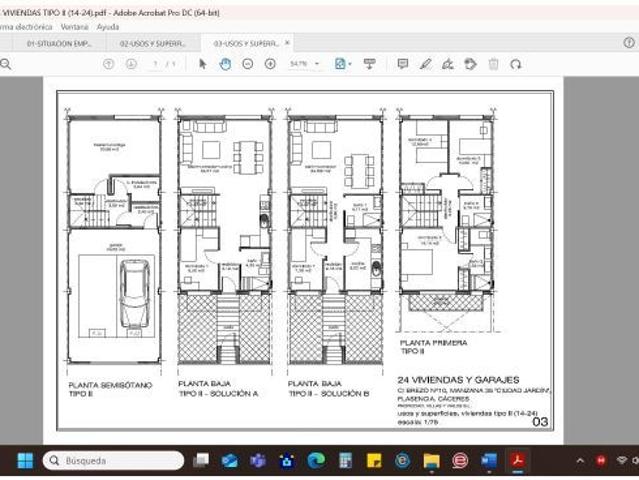Viewport: 639px width, 480px height.
Task: Expand the system tray hidden icons chevron
Action: [580, 461]
